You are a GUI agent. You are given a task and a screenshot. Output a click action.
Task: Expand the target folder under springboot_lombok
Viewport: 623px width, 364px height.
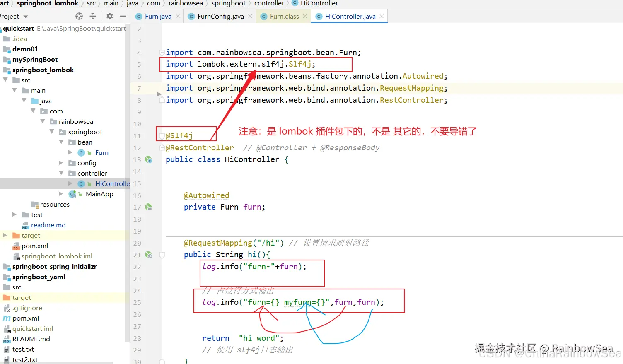[5, 235]
